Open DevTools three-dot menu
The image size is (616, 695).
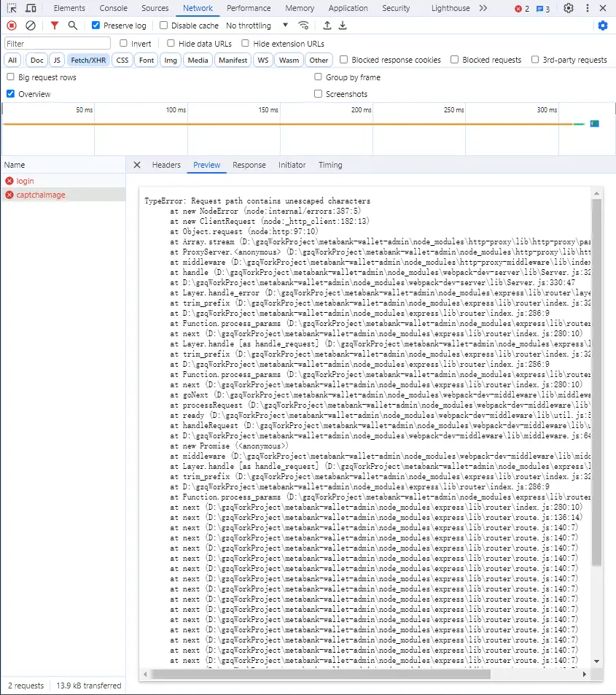click(588, 8)
